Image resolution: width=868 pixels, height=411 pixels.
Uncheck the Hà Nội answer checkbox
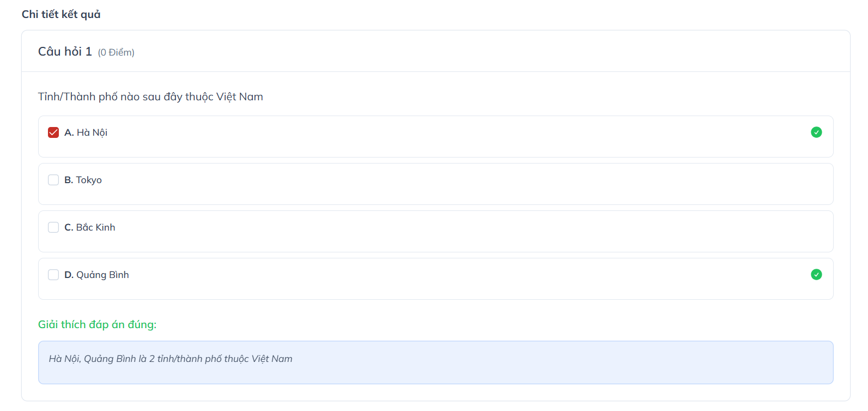coord(53,132)
